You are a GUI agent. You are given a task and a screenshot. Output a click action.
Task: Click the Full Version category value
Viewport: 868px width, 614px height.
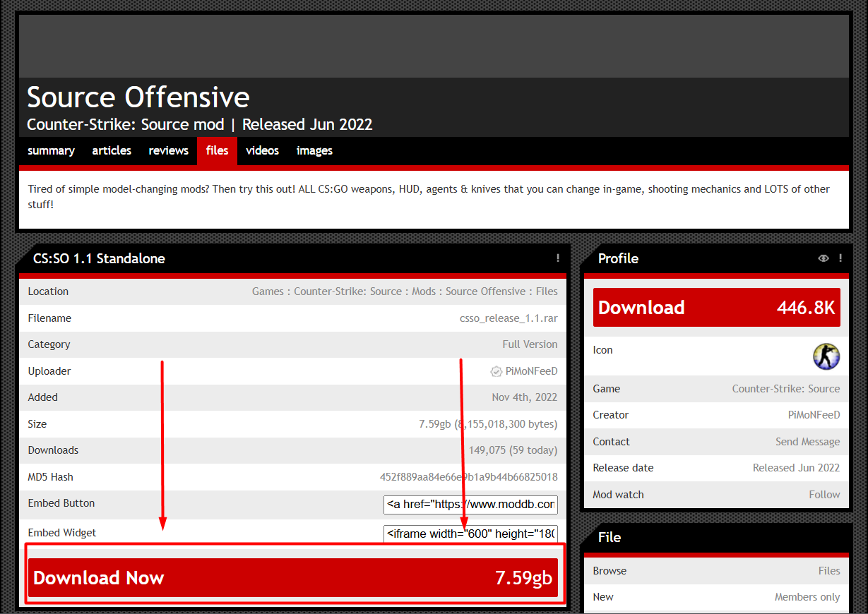point(530,344)
